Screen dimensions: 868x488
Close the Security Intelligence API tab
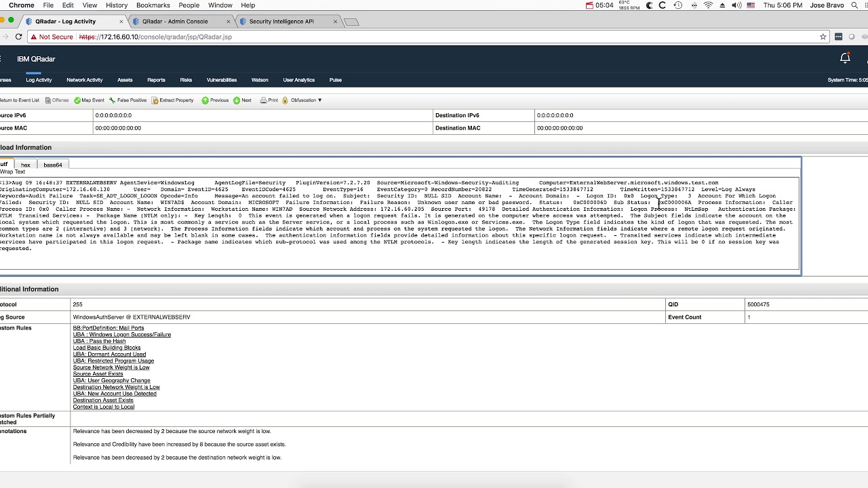335,22
